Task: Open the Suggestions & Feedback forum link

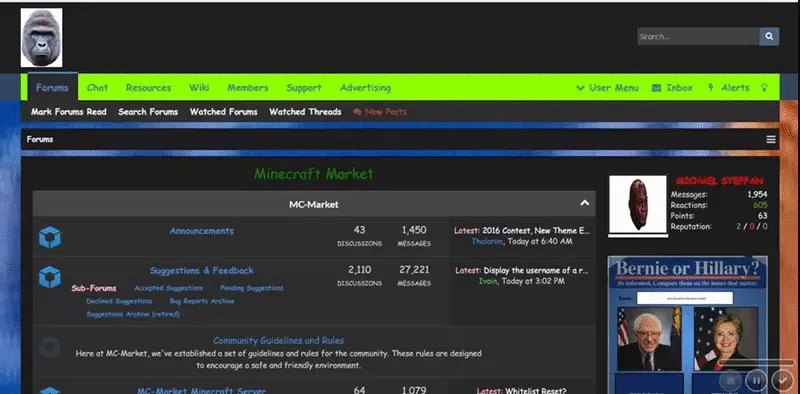Action: pos(202,270)
